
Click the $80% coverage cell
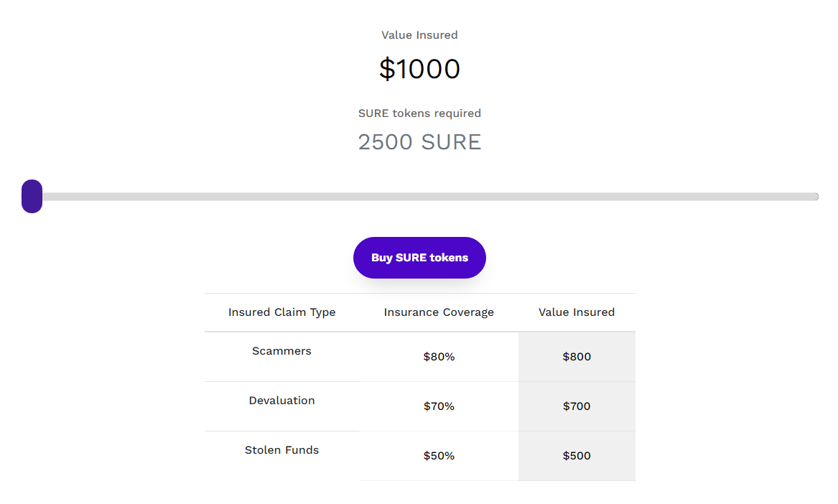pos(439,357)
